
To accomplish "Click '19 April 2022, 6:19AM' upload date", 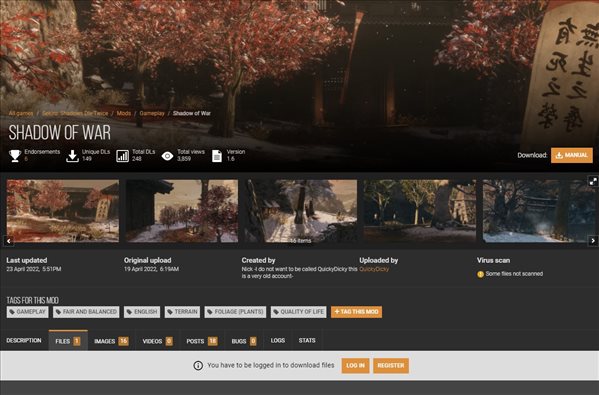I will click(x=151, y=269).
